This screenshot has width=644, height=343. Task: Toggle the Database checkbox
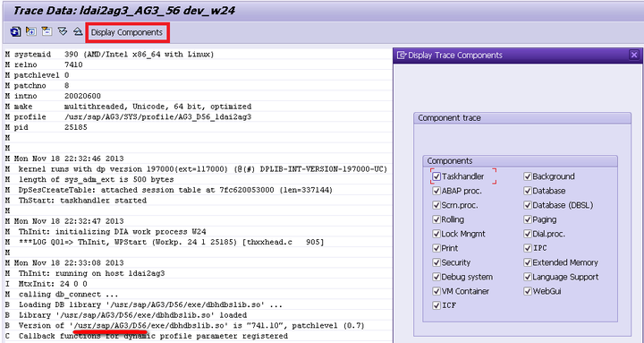coord(528,192)
